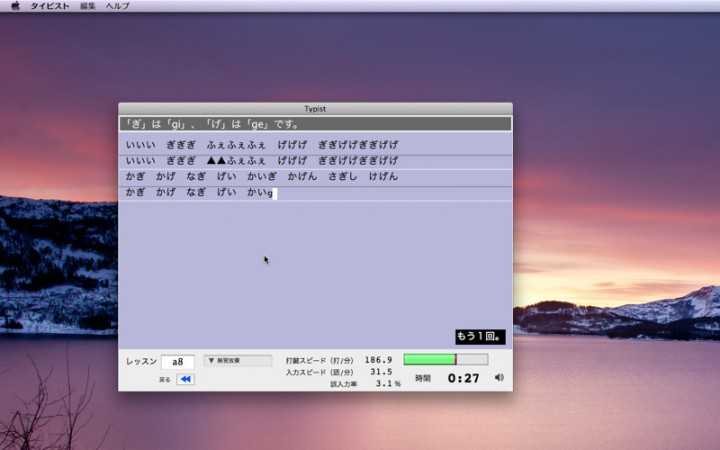Viewport: 720px width, 450px height.
Task: Open the Apple menu
Action: click(x=15, y=6)
